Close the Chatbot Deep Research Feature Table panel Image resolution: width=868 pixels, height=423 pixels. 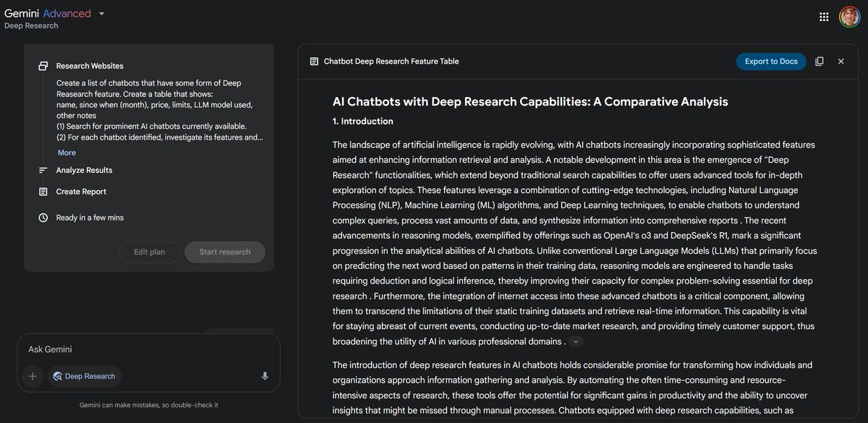(x=841, y=61)
